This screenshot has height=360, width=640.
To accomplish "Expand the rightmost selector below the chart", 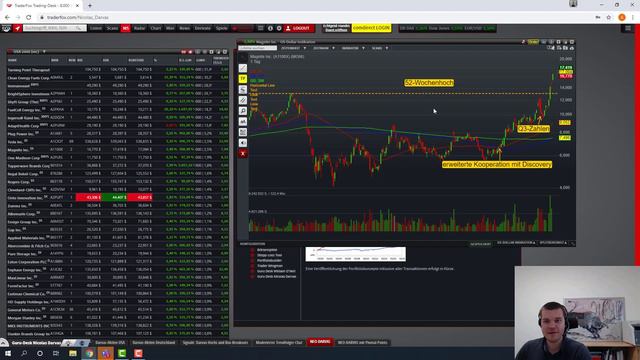I will click(x=553, y=243).
